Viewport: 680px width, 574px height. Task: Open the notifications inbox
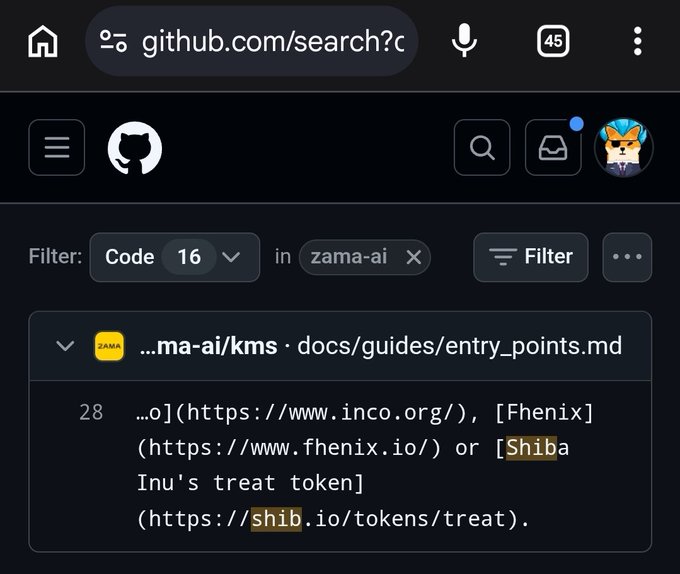tap(553, 147)
